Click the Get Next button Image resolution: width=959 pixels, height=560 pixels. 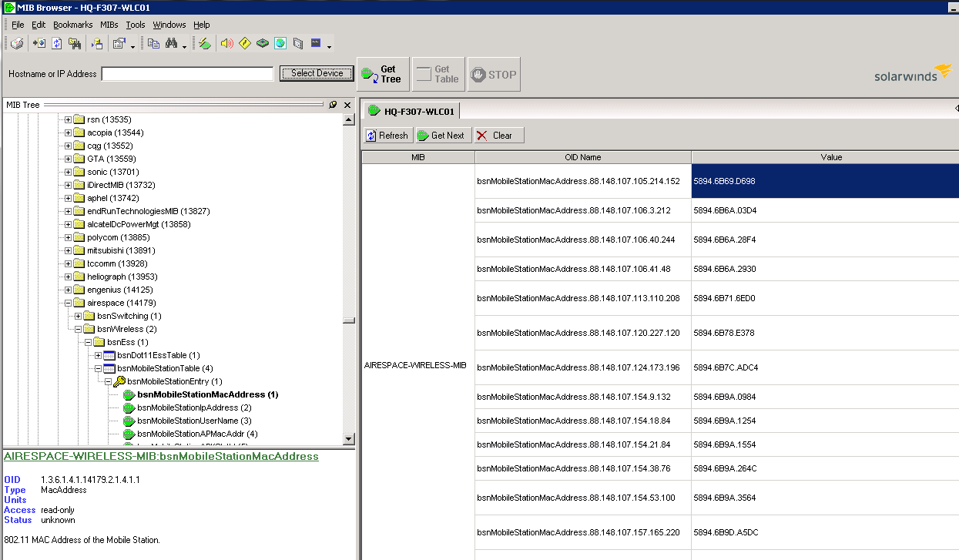(x=443, y=135)
